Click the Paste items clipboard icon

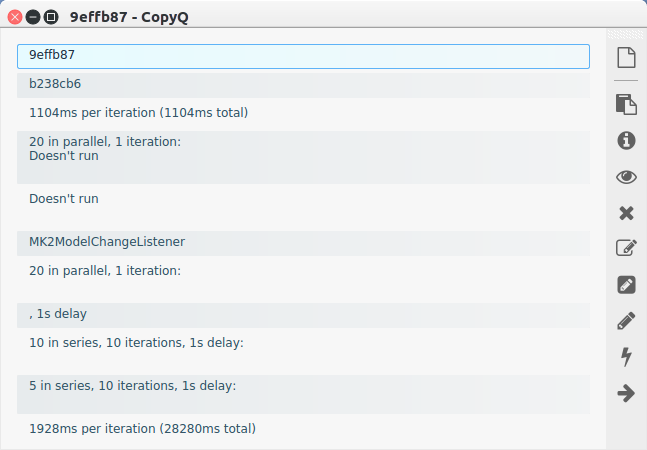[x=626, y=104]
